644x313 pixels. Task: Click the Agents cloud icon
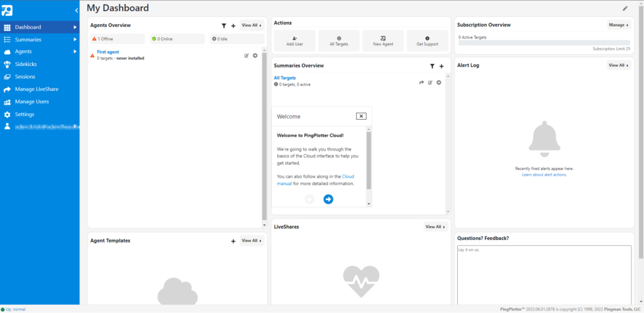[x=7, y=52]
